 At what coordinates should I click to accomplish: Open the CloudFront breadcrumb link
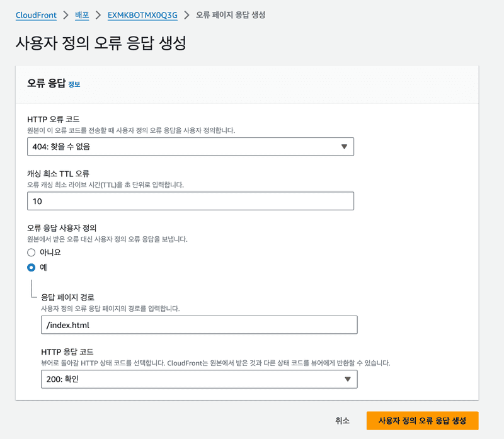(36, 14)
